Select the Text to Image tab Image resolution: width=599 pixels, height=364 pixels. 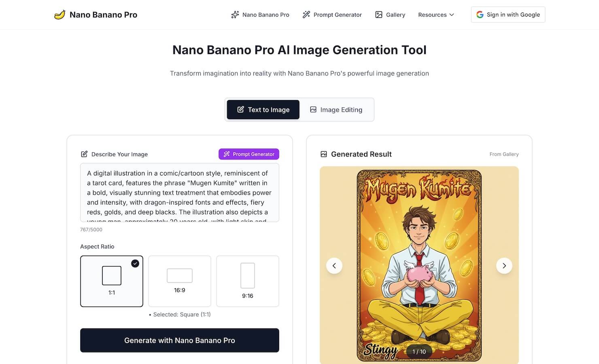[x=263, y=110]
